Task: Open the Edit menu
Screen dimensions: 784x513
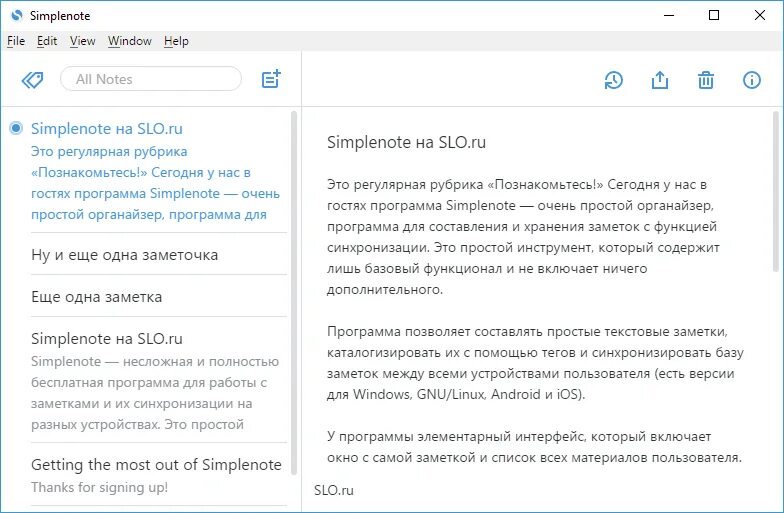Action: click(47, 41)
